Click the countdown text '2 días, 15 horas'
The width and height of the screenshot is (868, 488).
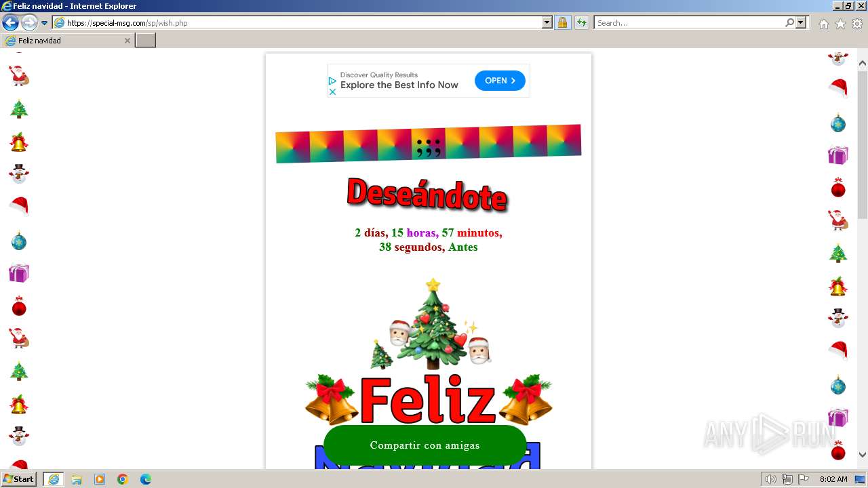397,232
